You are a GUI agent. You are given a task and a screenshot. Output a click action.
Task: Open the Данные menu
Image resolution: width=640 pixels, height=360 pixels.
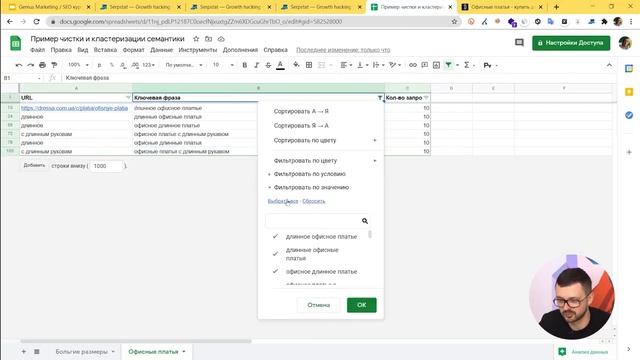(162, 50)
